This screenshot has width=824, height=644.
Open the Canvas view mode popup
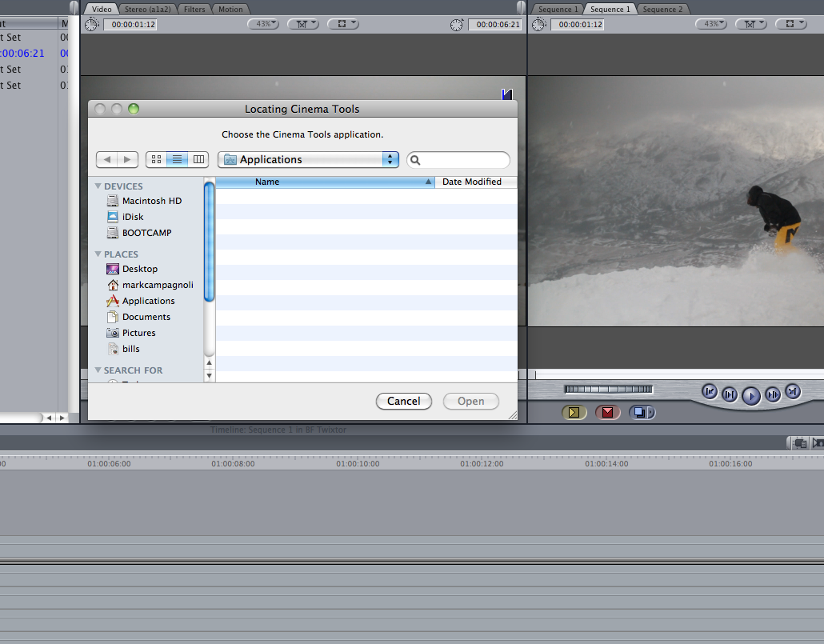click(x=791, y=24)
